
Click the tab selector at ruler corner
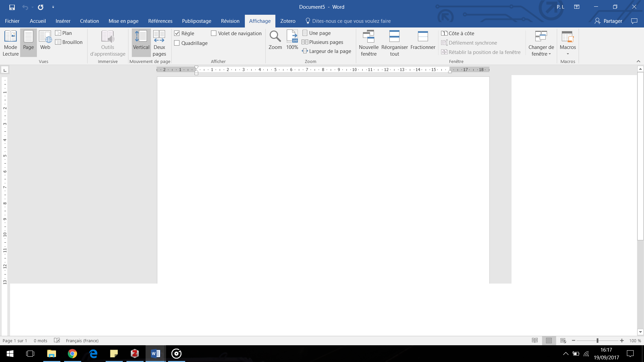tap(5, 70)
